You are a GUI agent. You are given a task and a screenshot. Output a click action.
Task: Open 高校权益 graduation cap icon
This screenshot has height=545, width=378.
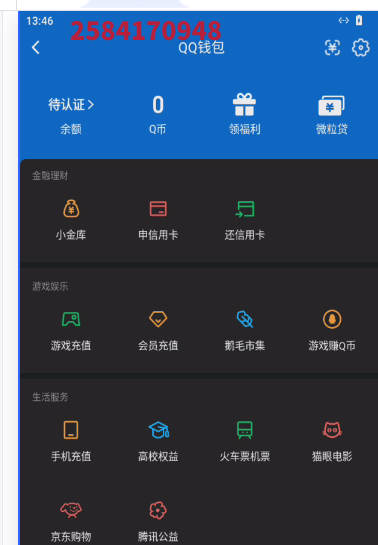point(158,430)
